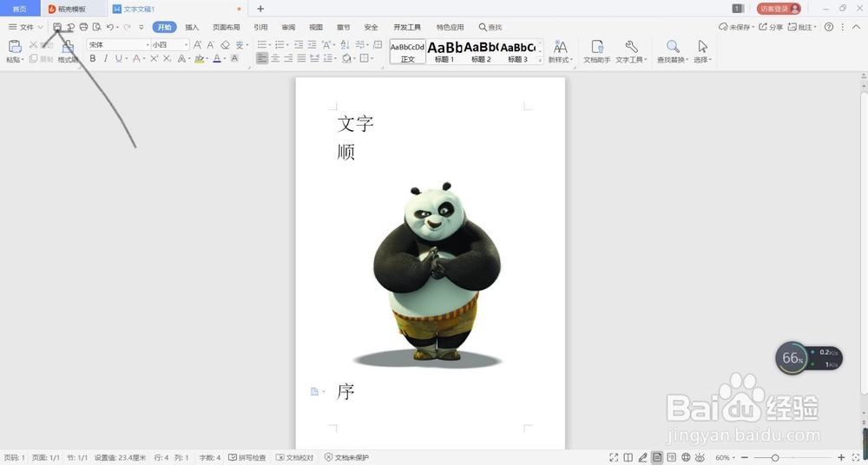Click the 分享 share button
The image size is (868, 465).
[x=771, y=27]
